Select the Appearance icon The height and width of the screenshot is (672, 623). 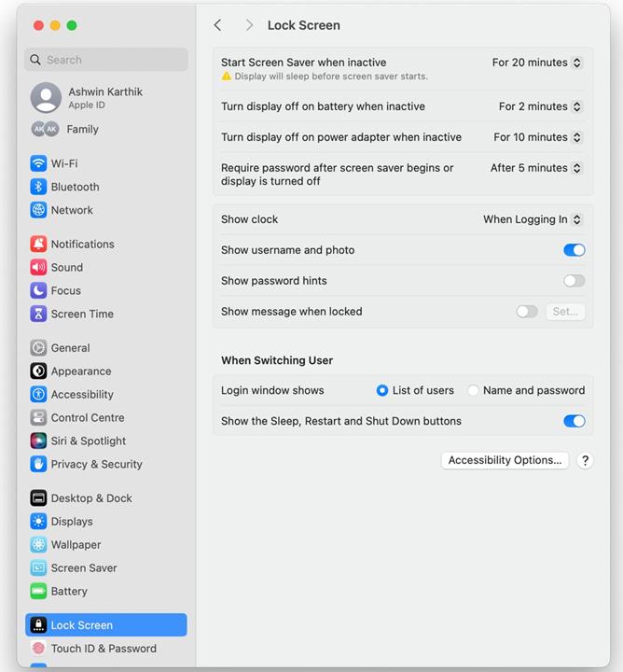[38, 371]
